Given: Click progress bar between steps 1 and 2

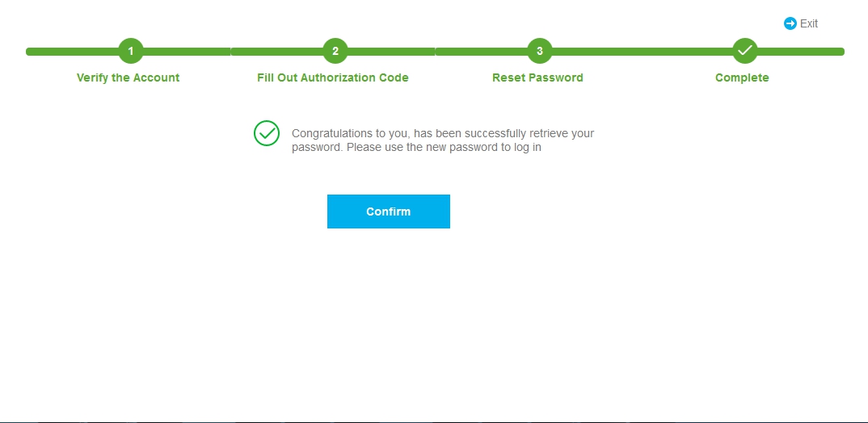Looking at the screenshot, I should pyautogui.click(x=233, y=52).
